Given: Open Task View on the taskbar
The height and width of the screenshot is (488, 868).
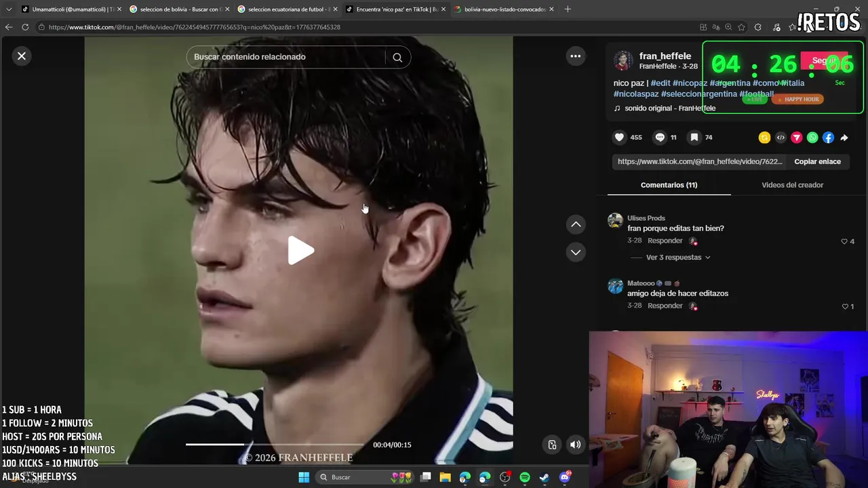Looking at the screenshot, I should tap(426, 477).
